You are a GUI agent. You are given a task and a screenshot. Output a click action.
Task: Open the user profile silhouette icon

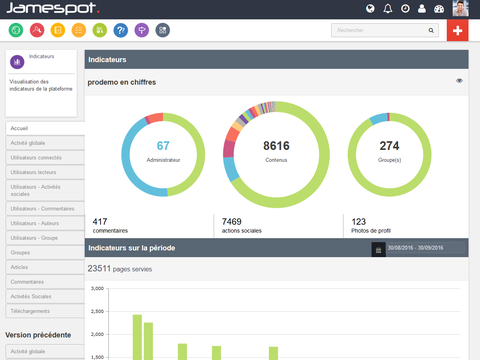tap(422, 8)
